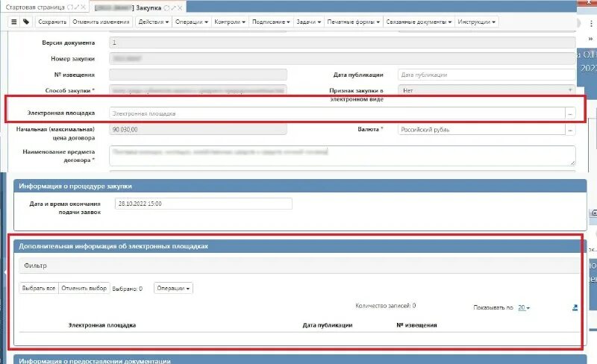Screen dimensions: 597x364
Task: Click the Количество записей: 0 text
Action: pos(386,306)
